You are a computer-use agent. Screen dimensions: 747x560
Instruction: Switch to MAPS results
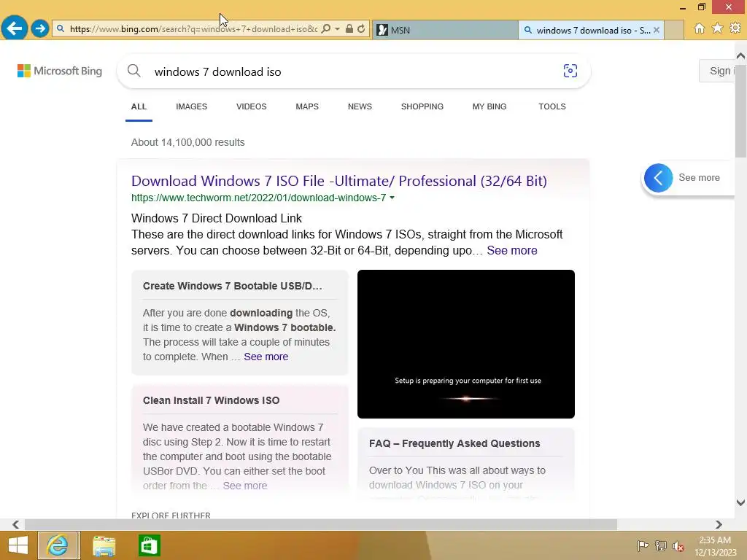(307, 106)
